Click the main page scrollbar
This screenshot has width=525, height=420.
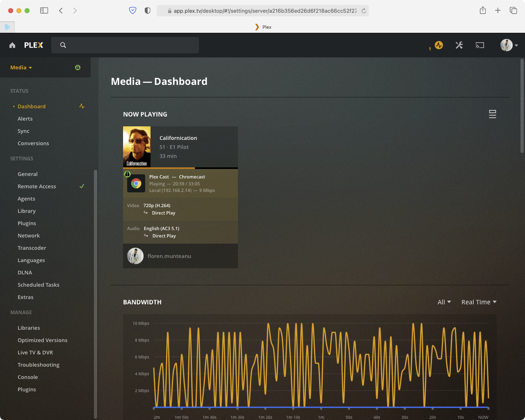[x=522, y=106]
